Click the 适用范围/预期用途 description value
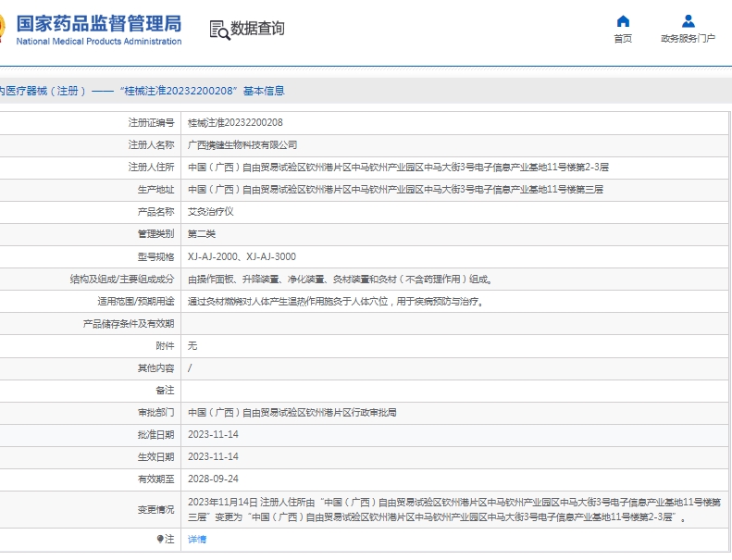The width and height of the screenshot is (732, 560). click(x=336, y=302)
